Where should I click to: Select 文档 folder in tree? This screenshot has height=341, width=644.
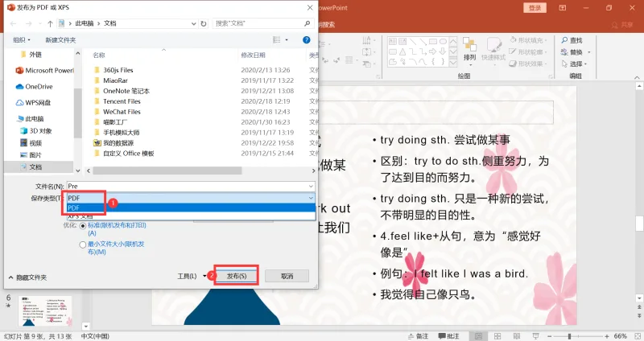[31, 167]
